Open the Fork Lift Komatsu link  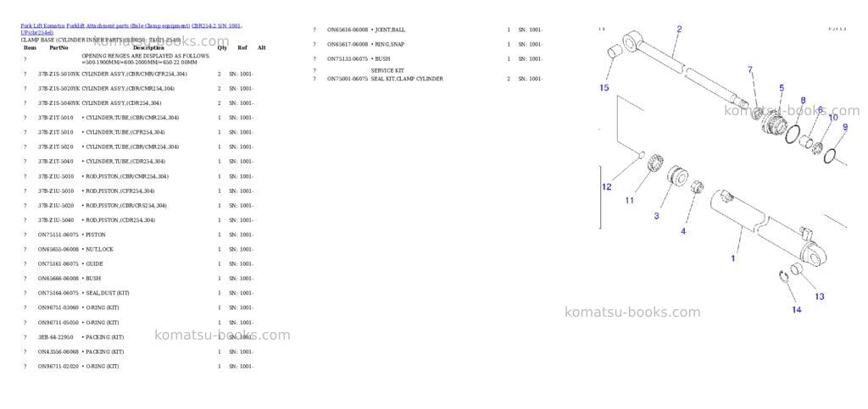pos(42,26)
